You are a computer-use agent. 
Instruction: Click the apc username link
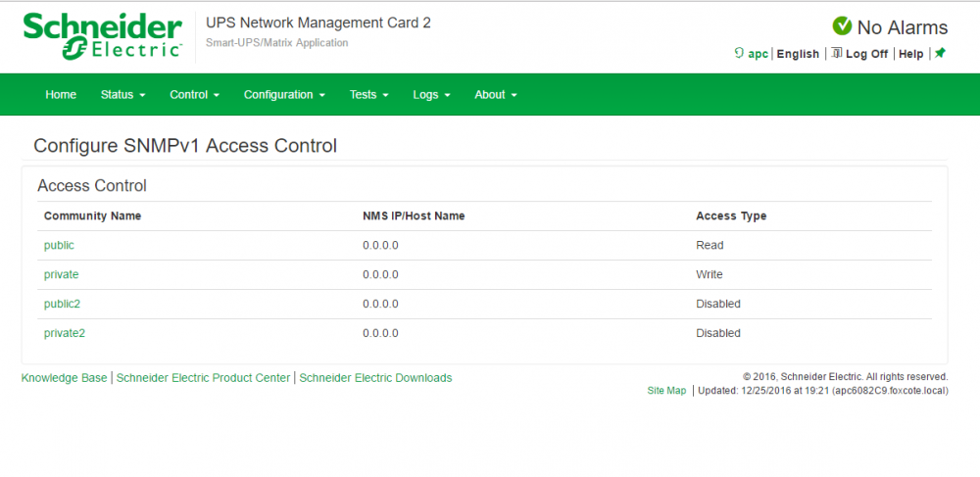[x=759, y=54]
